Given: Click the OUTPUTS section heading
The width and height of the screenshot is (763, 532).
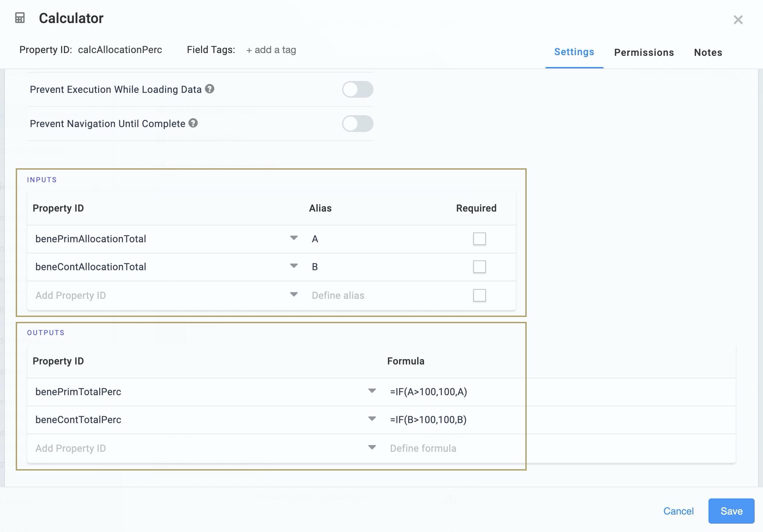Looking at the screenshot, I should [46, 333].
